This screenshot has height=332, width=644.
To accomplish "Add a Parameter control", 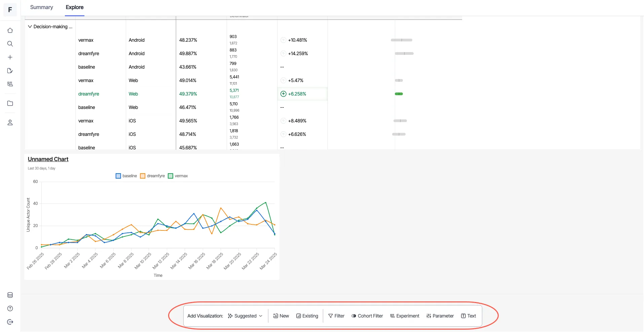I will (440, 316).
